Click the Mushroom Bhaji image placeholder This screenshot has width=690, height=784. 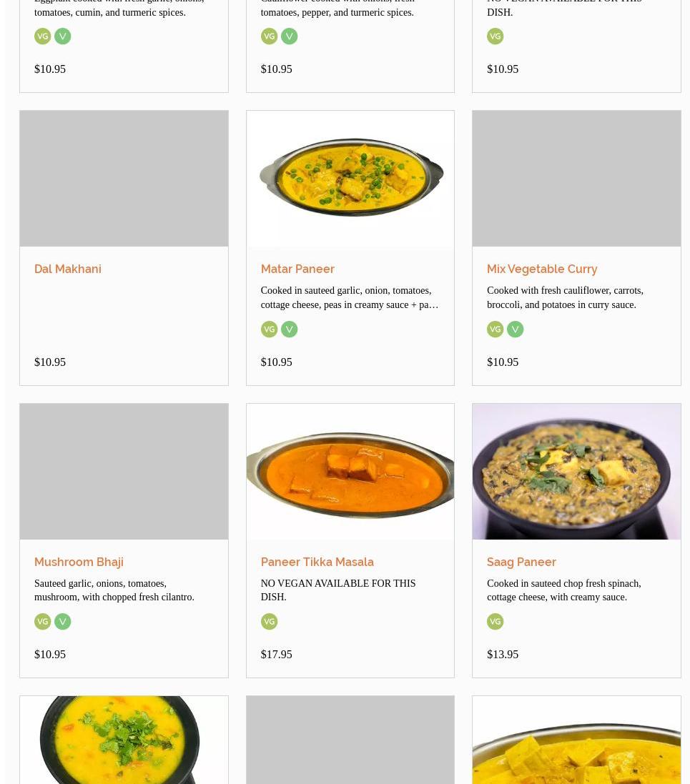124,472
